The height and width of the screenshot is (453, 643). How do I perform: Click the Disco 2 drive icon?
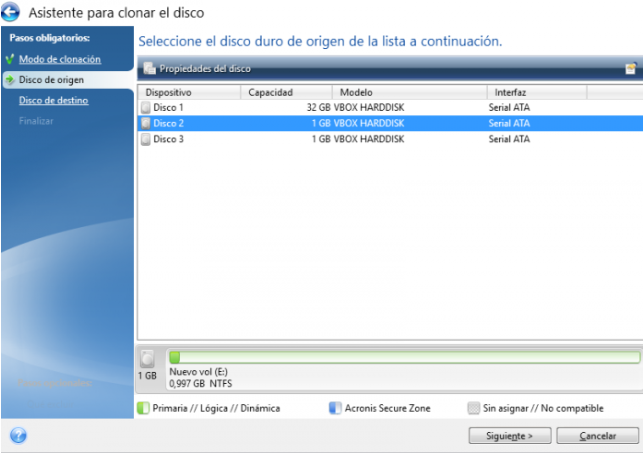click(x=146, y=123)
